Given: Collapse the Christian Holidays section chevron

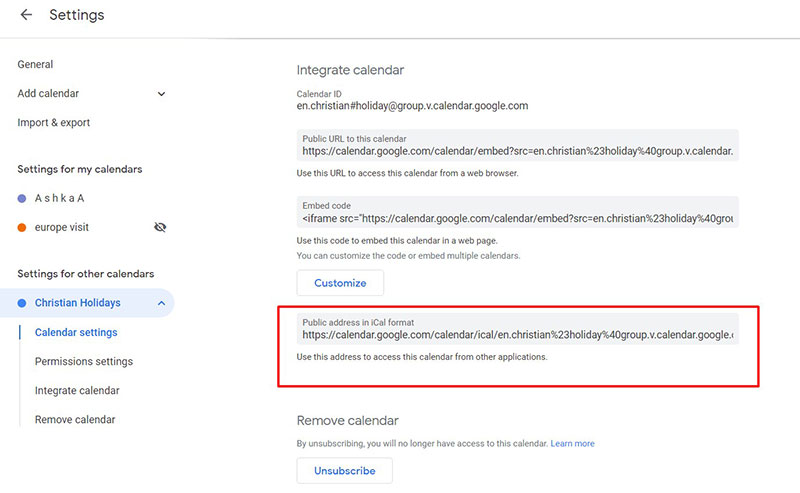Looking at the screenshot, I should pyautogui.click(x=160, y=303).
